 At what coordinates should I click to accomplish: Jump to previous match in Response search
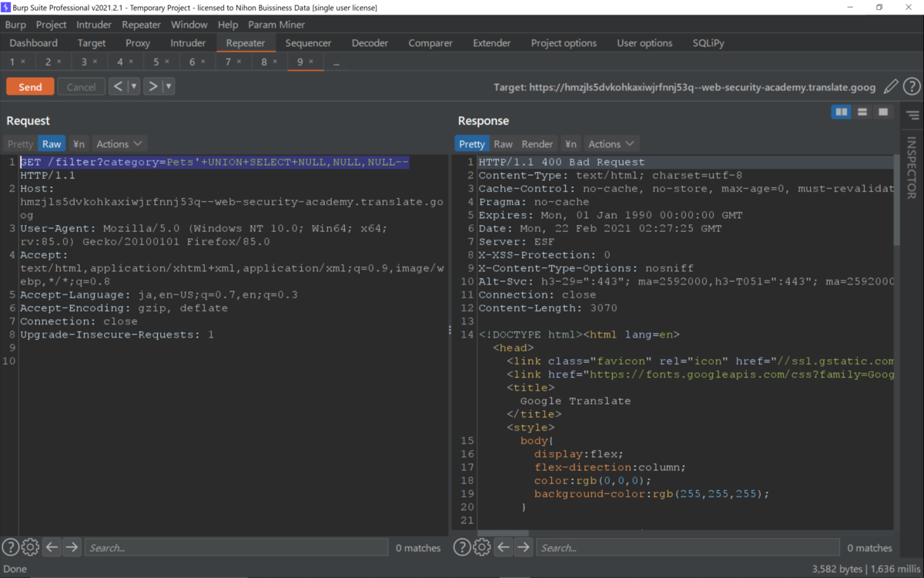pos(504,547)
